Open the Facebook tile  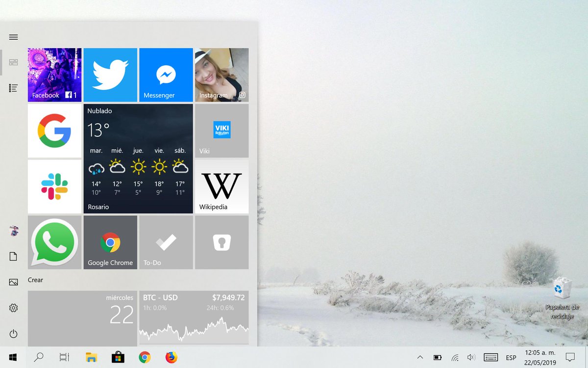(x=54, y=75)
